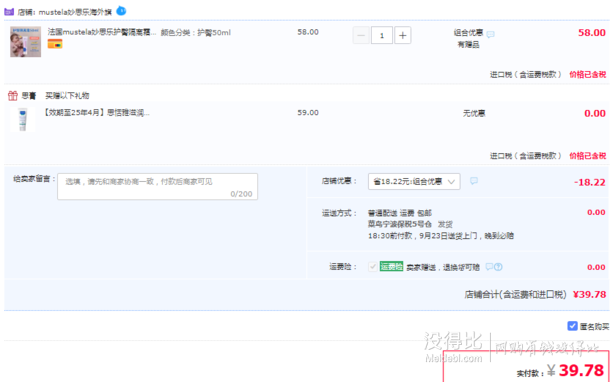The image size is (610, 382).
Task: Click the Tmall store icon beside the shop name
Action: (x=9, y=12)
